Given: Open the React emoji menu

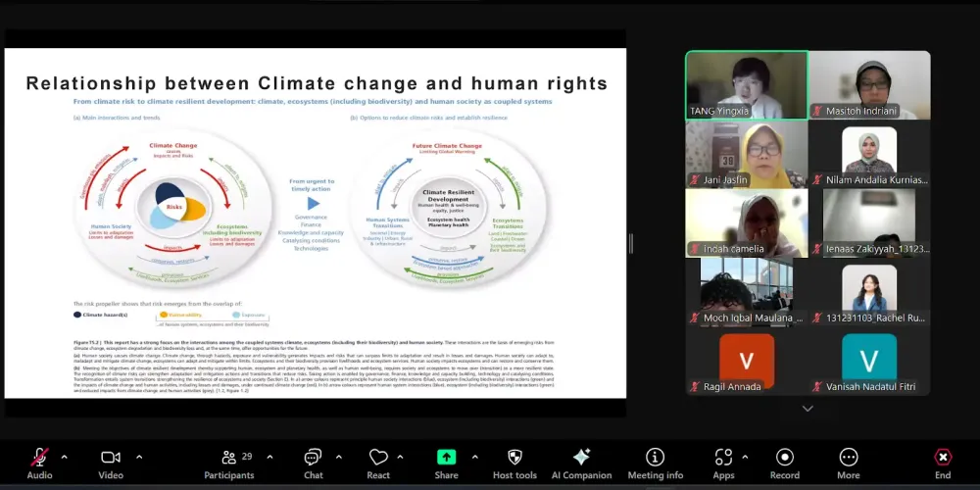Looking at the screenshot, I should [378, 465].
